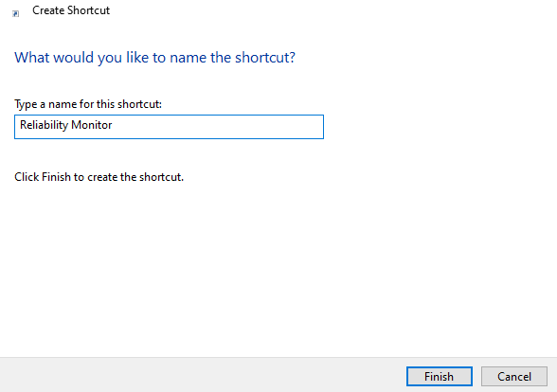Click the 'What would you like to name the shortcut?' heading
557x392 pixels.
[x=155, y=58]
